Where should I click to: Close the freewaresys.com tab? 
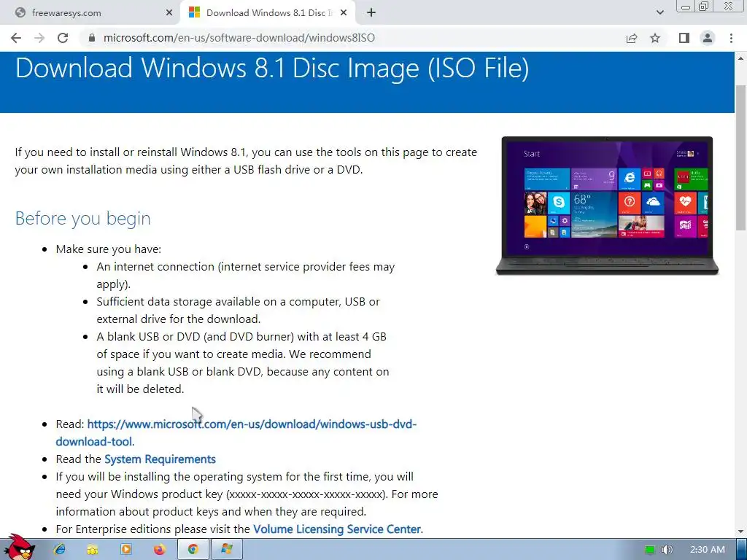(x=169, y=13)
